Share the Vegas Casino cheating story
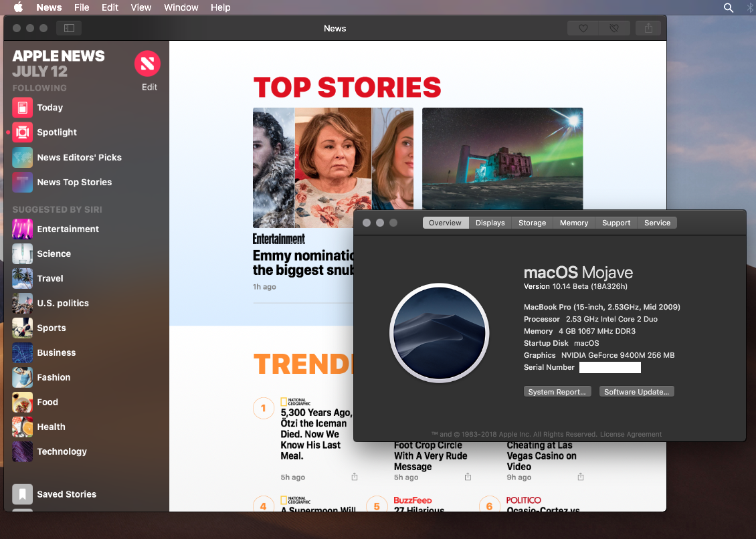 click(x=581, y=477)
